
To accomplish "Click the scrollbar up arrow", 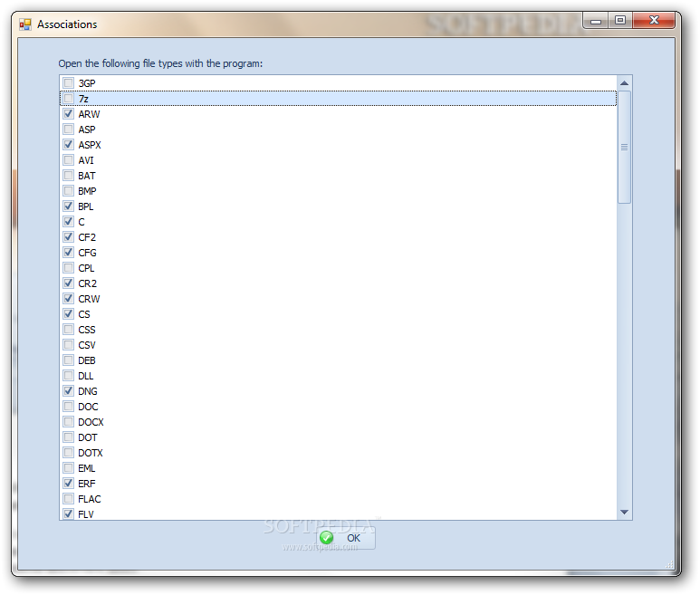I will click(x=624, y=83).
